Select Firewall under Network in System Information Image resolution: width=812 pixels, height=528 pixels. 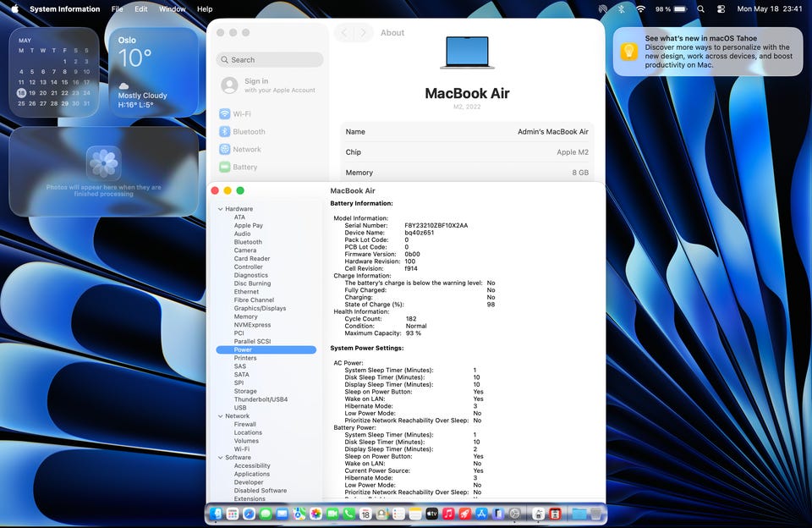click(245, 425)
